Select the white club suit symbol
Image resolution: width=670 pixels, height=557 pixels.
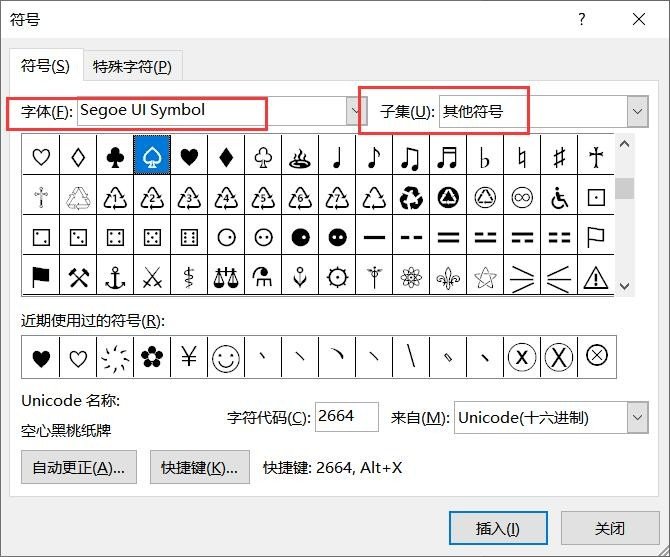pos(263,156)
